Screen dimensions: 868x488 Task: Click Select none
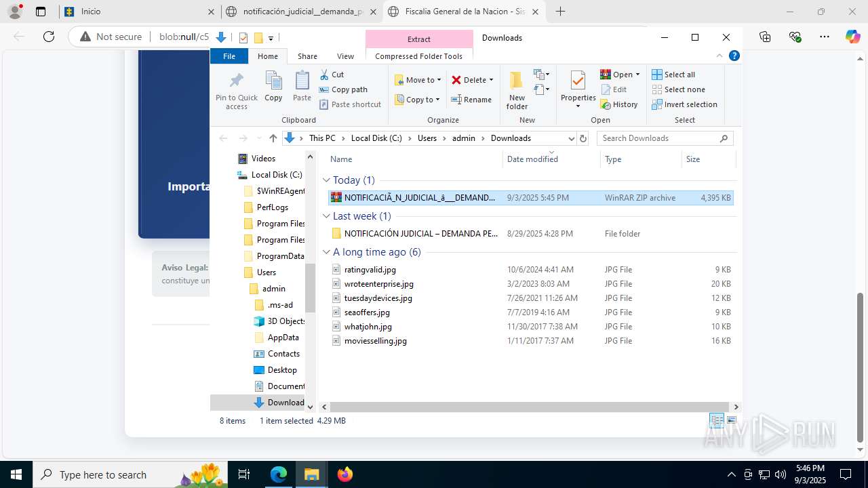678,89
